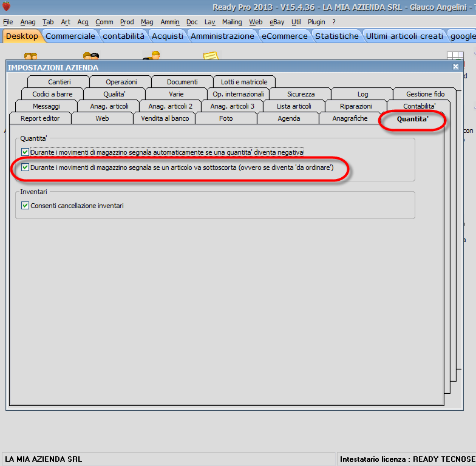Select the Foto settings tab
The width and height of the screenshot is (476, 466).
(226, 118)
